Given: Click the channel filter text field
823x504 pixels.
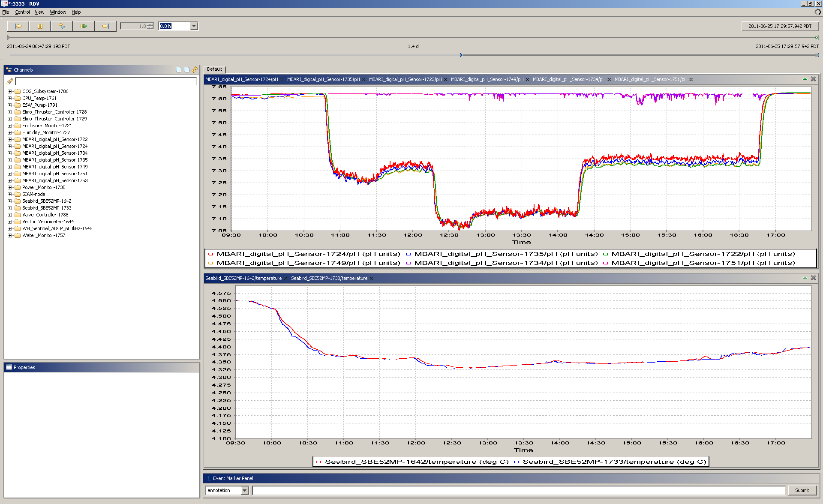Looking at the screenshot, I should (106, 81).
